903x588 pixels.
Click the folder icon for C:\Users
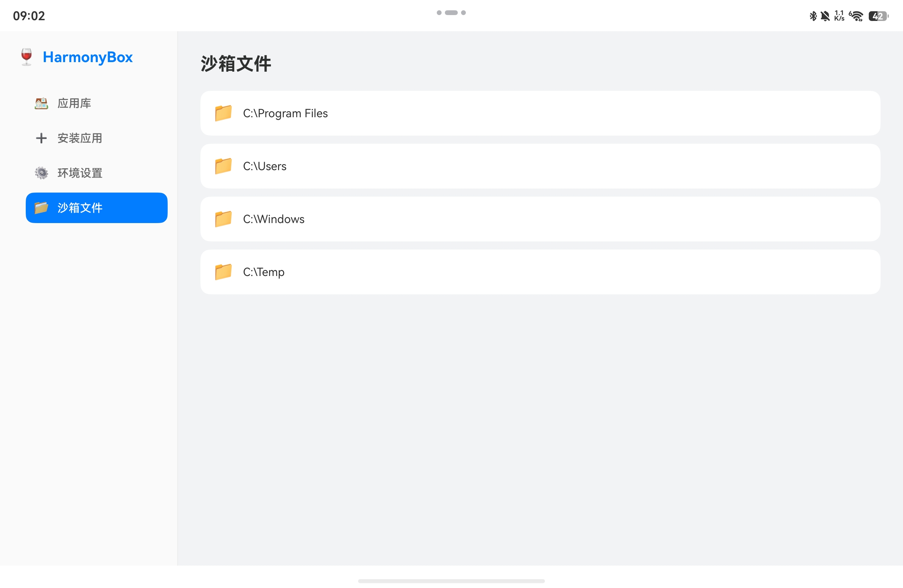pyautogui.click(x=223, y=166)
